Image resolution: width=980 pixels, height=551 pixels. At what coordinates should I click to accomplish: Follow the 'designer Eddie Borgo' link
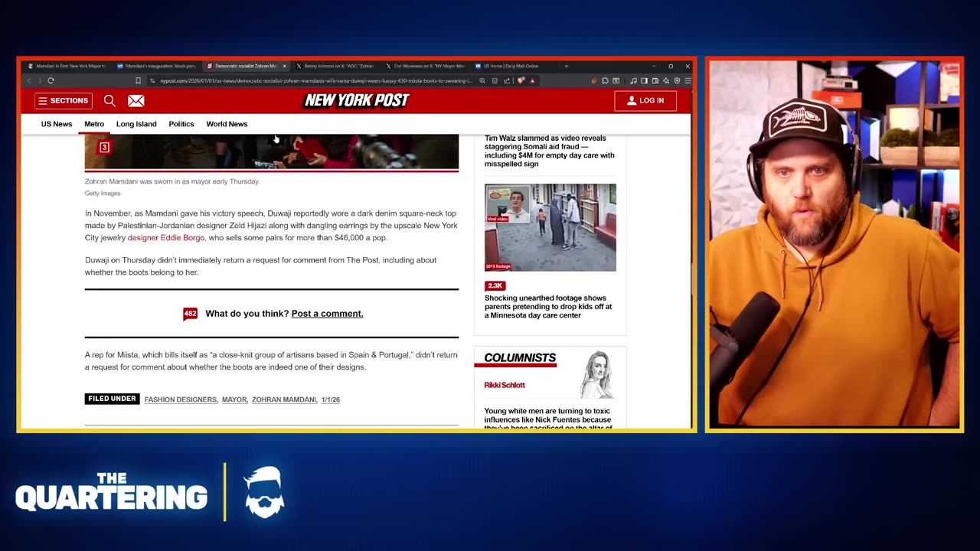(x=166, y=238)
